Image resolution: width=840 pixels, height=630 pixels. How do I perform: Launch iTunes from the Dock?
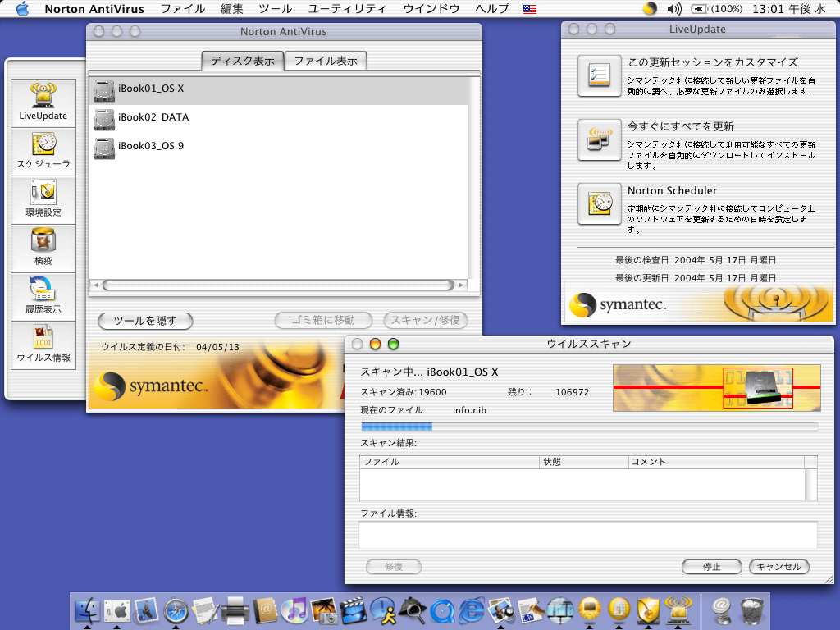(x=294, y=610)
